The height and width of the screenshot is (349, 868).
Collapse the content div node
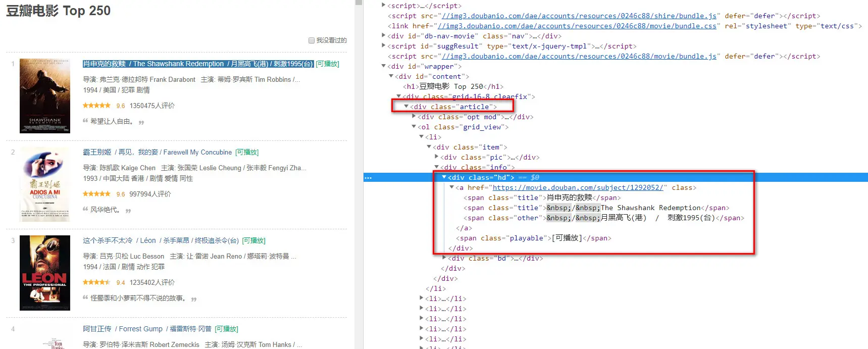click(391, 76)
